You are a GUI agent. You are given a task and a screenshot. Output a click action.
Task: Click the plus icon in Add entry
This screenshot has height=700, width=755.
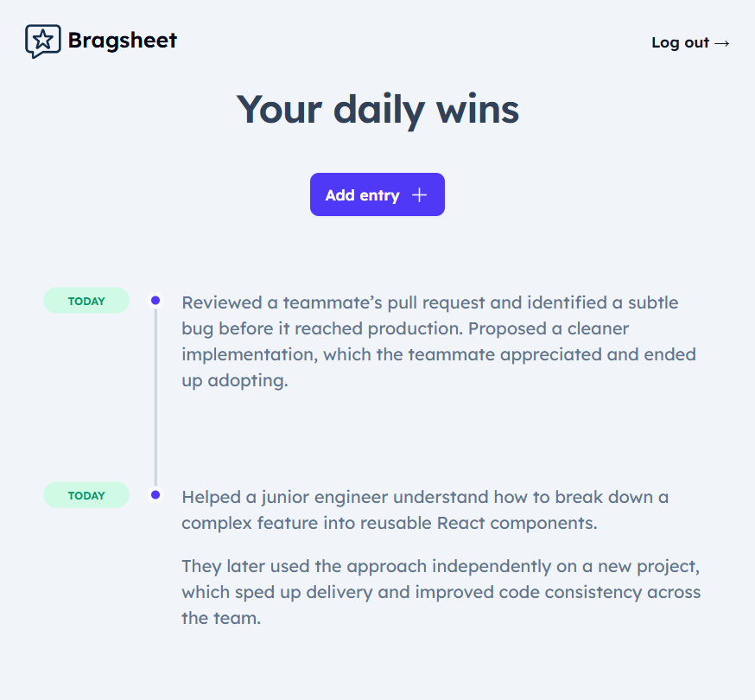point(419,195)
